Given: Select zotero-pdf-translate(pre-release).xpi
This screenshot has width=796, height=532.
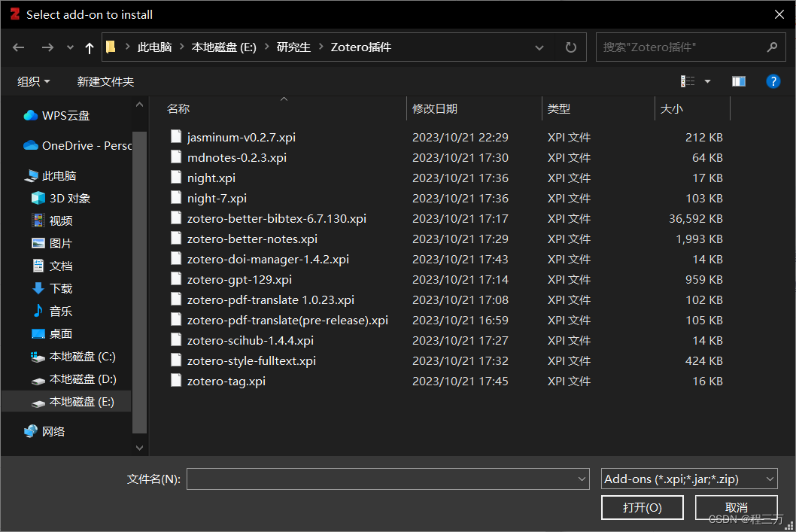Looking at the screenshot, I should coord(287,320).
